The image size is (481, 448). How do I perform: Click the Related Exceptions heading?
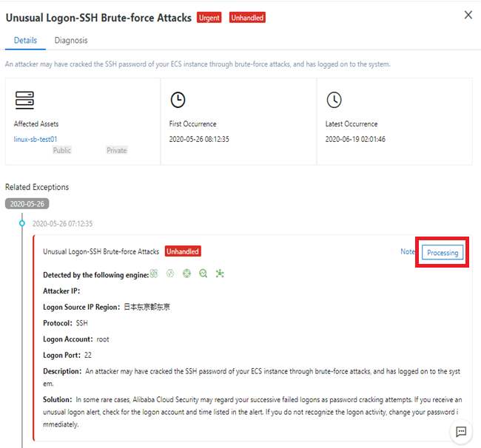37,187
